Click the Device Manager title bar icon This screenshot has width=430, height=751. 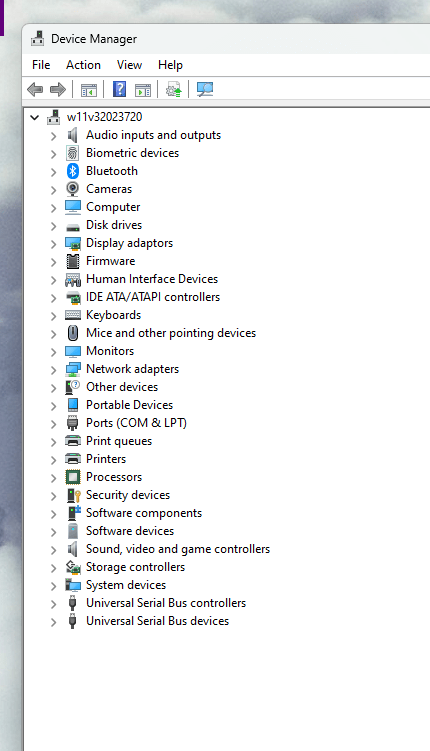pyautogui.click(x=37, y=39)
